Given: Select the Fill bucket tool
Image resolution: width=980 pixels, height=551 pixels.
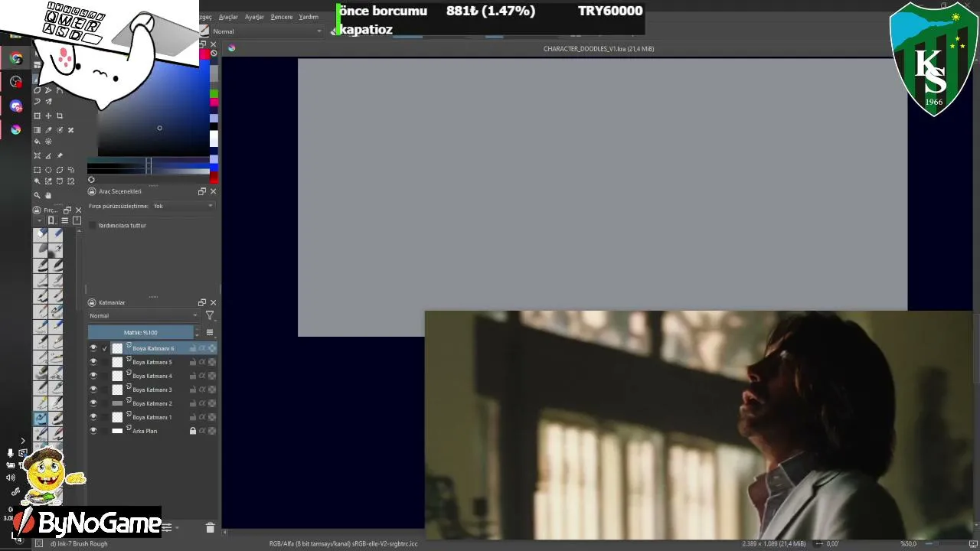Looking at the screenshot, I should click(37, 142).
